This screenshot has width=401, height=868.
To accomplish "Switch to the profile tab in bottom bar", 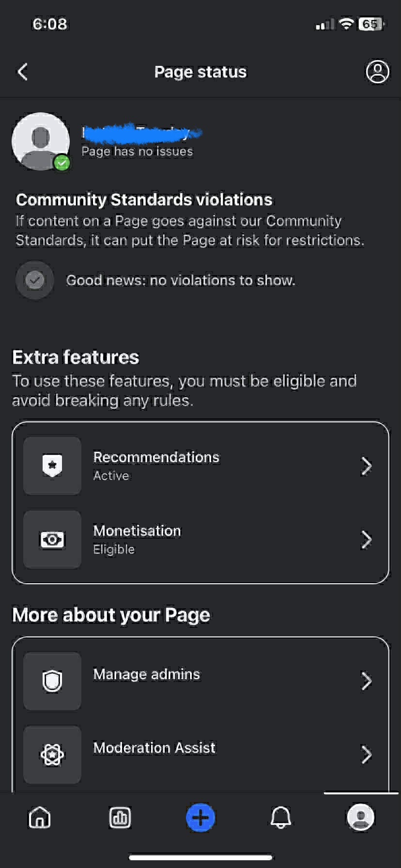I will point(361,818).
